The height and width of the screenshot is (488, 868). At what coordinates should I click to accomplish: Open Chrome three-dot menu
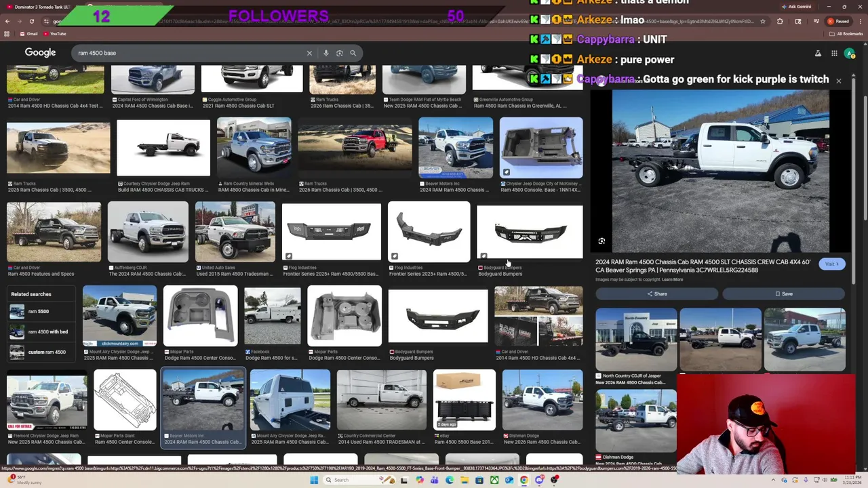point(861,21)
